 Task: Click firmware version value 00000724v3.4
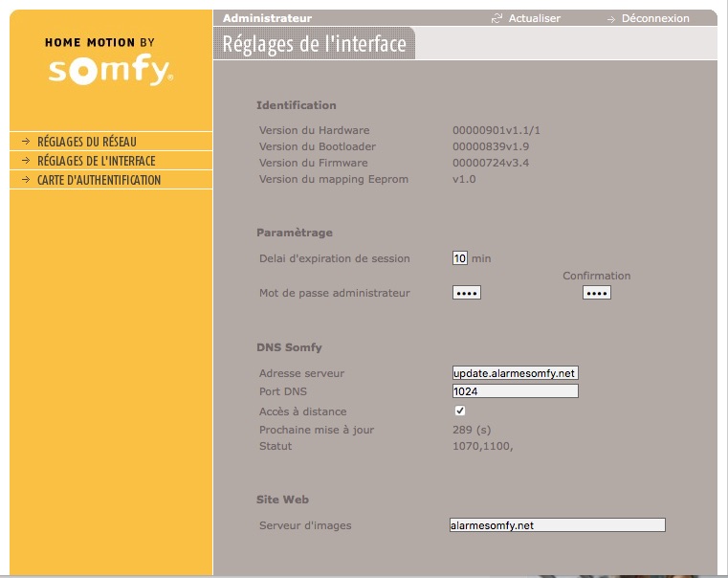[491, 163]
